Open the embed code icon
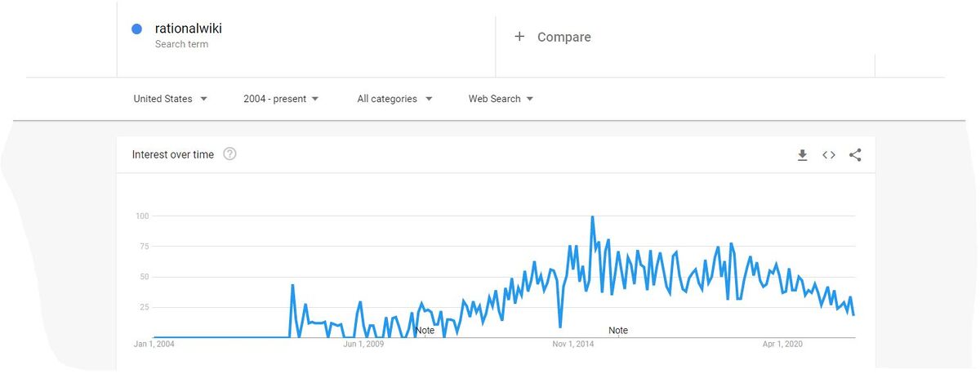The height and width of the screenshot is (383, 980). click(829, 155)
